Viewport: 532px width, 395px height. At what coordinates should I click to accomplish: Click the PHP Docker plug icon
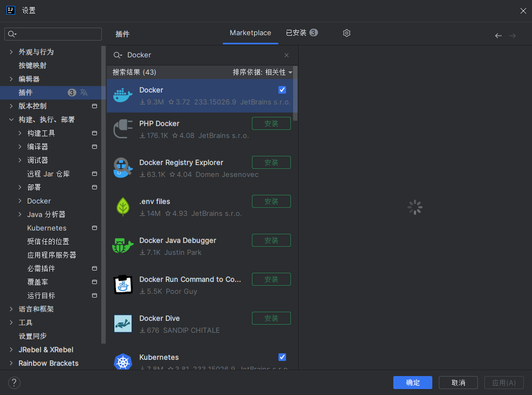coord(123,129)
